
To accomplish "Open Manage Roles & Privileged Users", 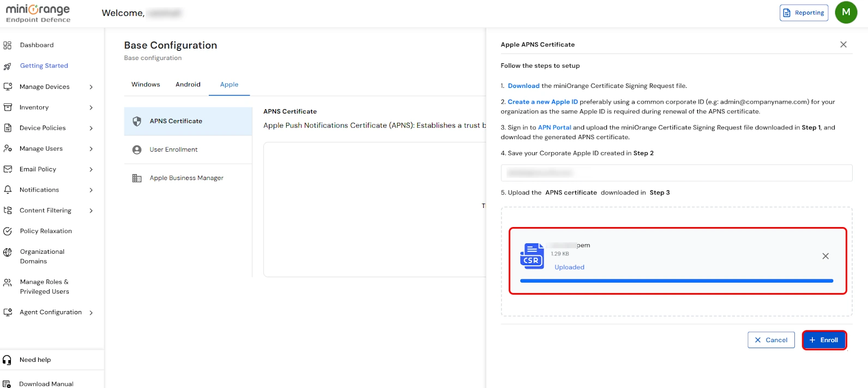I will coord(45,287).
